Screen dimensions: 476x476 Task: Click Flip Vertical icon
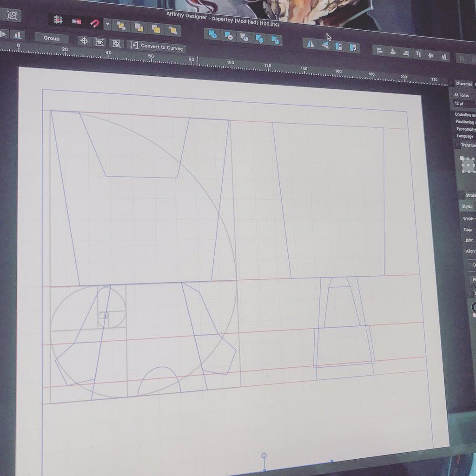[325, 45]
